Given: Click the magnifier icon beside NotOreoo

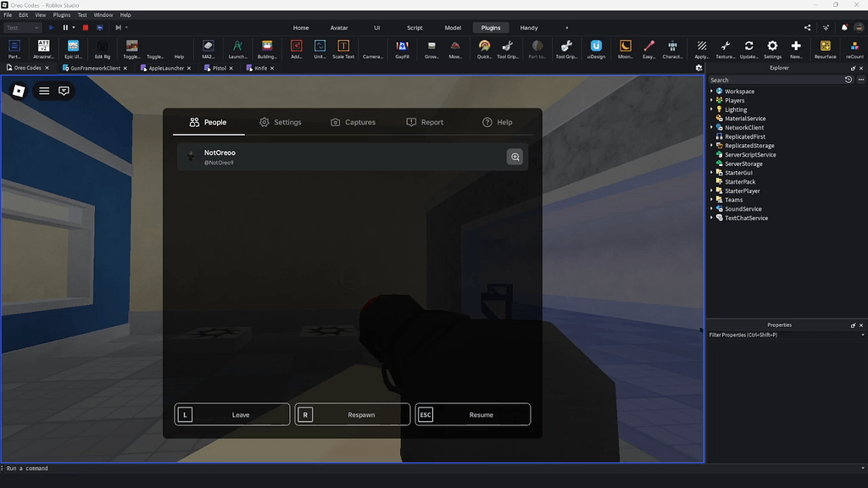Looking at the screenshot, I should pyautogui.click(x=515, y=157).
